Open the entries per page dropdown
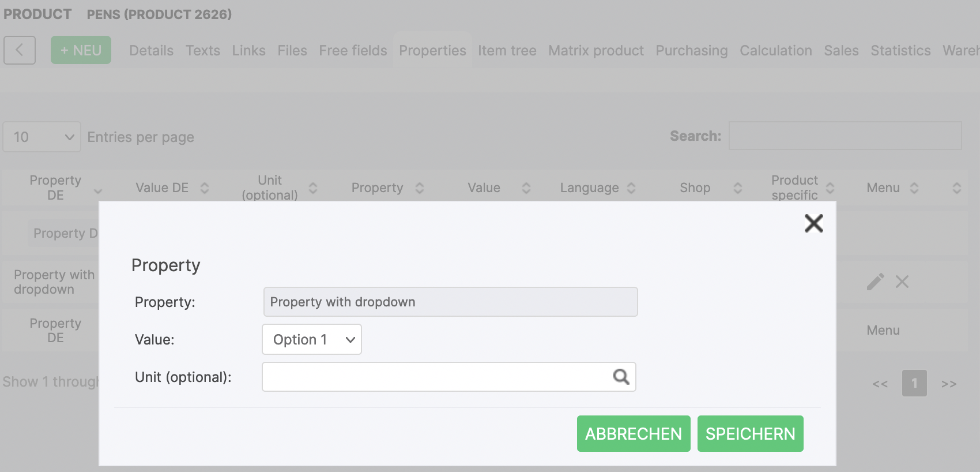Viewport: 980px width, 472px height. click(42, 137)
